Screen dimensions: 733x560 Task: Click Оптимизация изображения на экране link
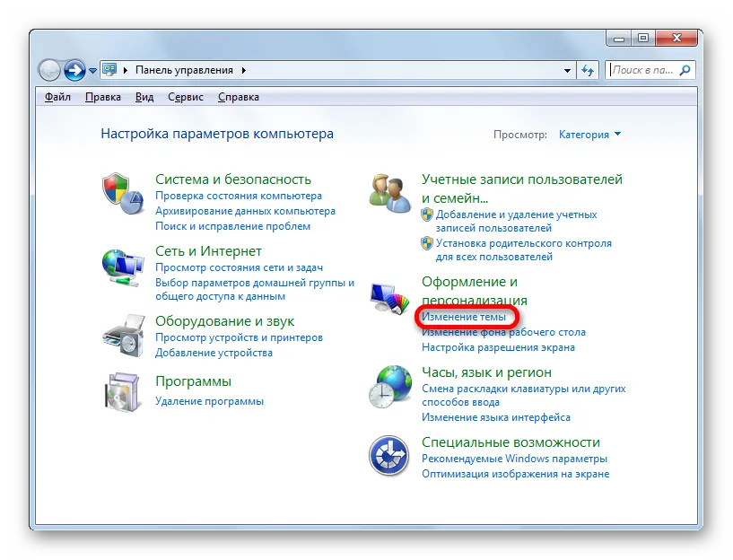515,474
